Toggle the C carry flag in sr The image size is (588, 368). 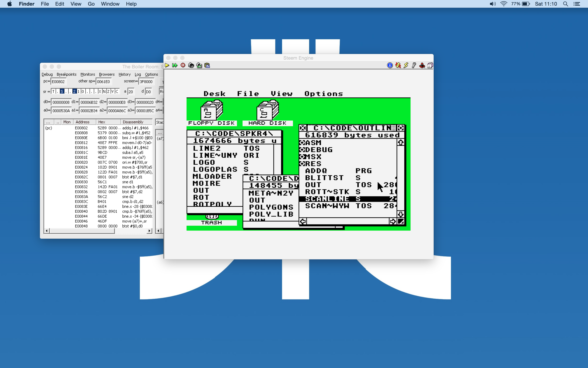point(117,91)
